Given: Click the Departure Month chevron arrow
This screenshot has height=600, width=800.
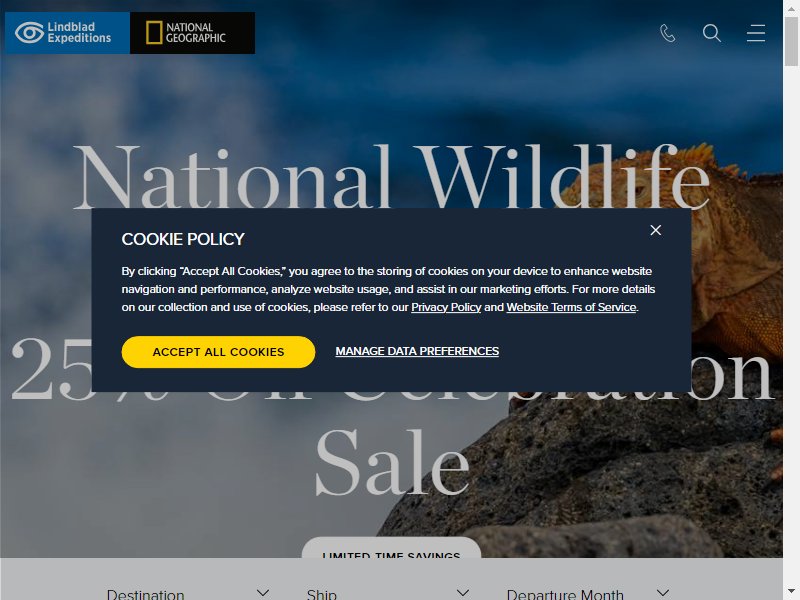Looking at the screenshot, I should (663, 592).
